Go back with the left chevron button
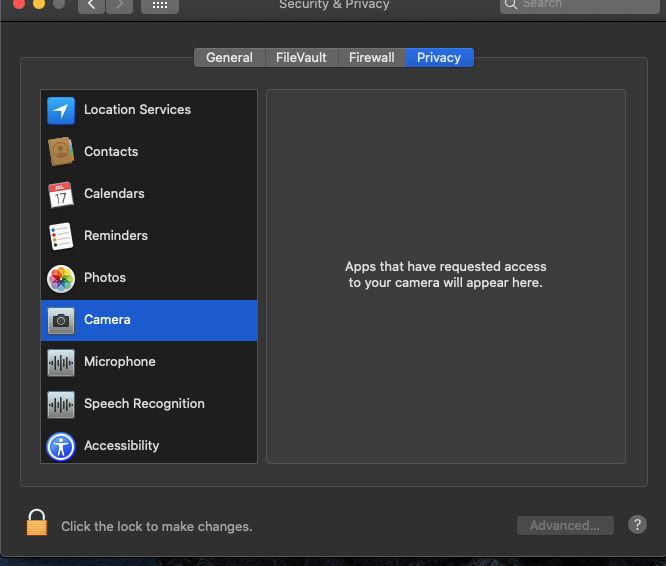 pyautogui.click(x=91, y=6)
